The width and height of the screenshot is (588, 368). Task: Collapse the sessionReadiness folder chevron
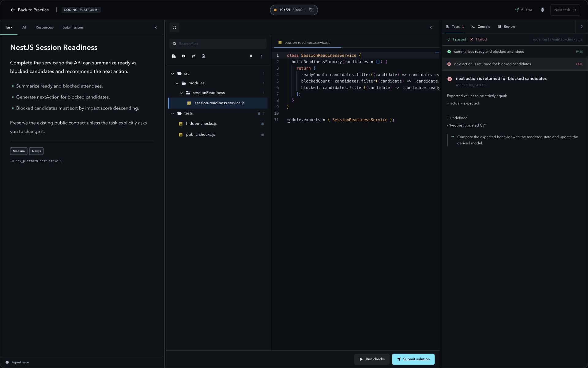[181, 93]
